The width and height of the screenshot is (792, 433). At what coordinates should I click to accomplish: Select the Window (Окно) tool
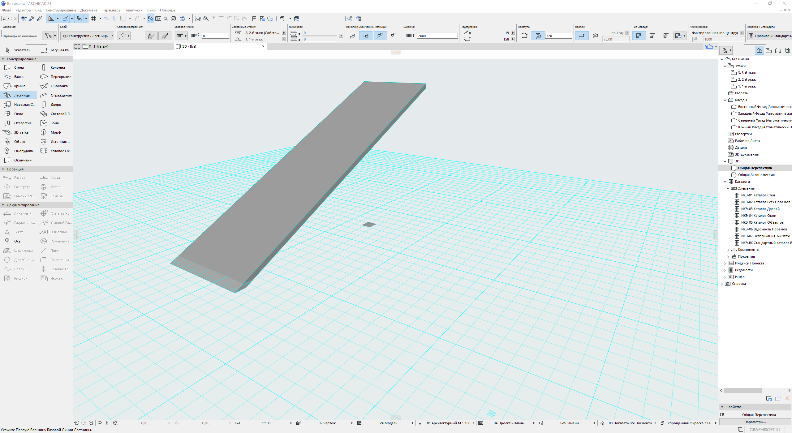pyautogui.click(x=18, y=114)
